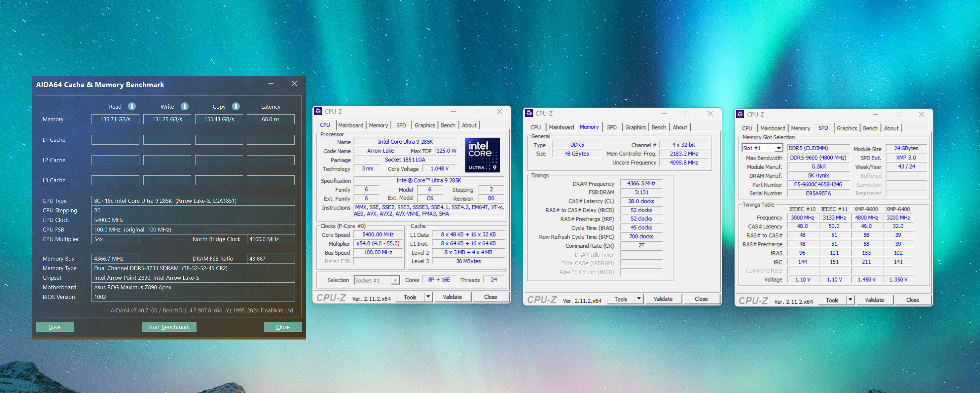Open Tools dropdown arrow in CPU window
The height and width of the screenshot is (393, 980).
[428, 297]
